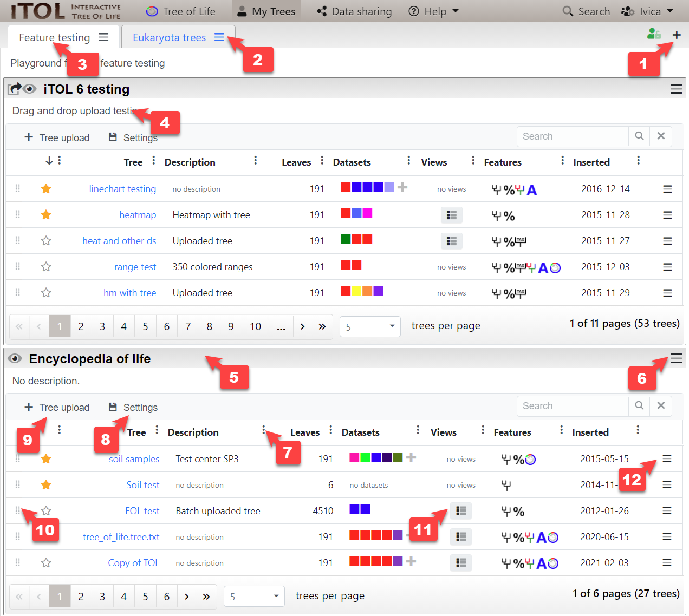The image size is (689, 616).
Task: Click the first red dataset swatch of range test
Action: coord(346,265)
